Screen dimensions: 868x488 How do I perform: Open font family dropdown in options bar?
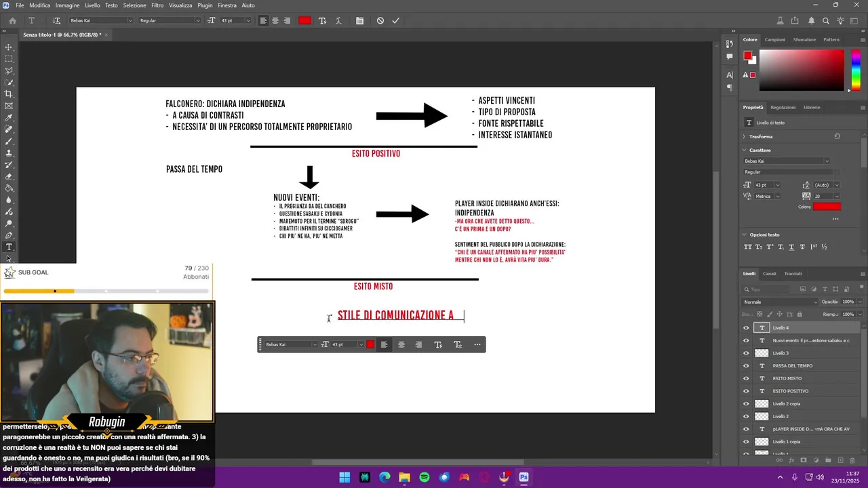click(130, 20)
